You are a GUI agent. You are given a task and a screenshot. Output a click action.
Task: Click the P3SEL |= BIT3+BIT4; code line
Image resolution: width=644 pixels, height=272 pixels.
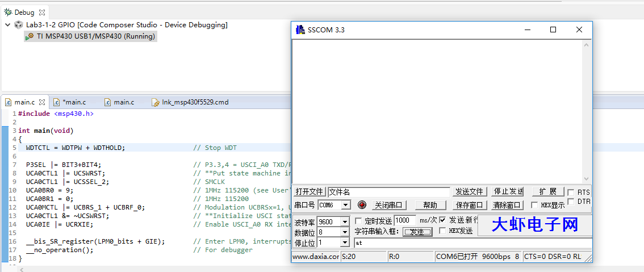63,165
